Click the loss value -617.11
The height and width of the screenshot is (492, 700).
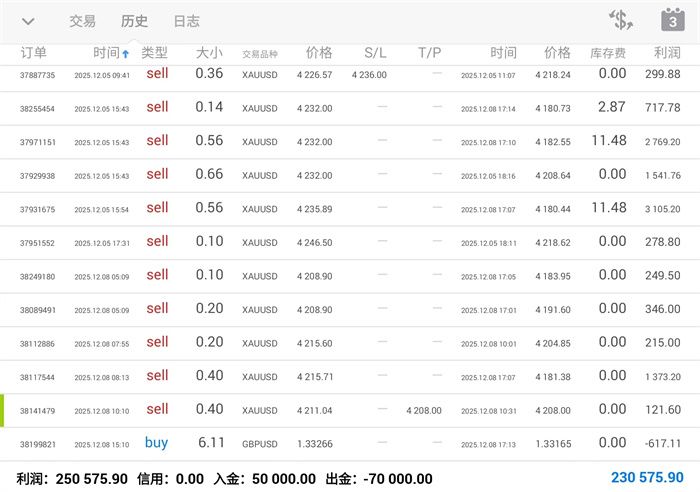coord(663,443)
